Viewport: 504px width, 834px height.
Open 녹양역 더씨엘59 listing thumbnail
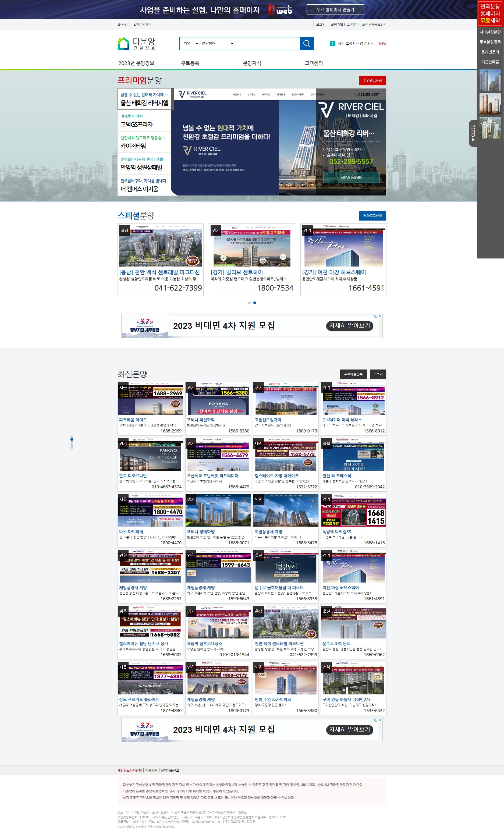click(x=353, y=510)
